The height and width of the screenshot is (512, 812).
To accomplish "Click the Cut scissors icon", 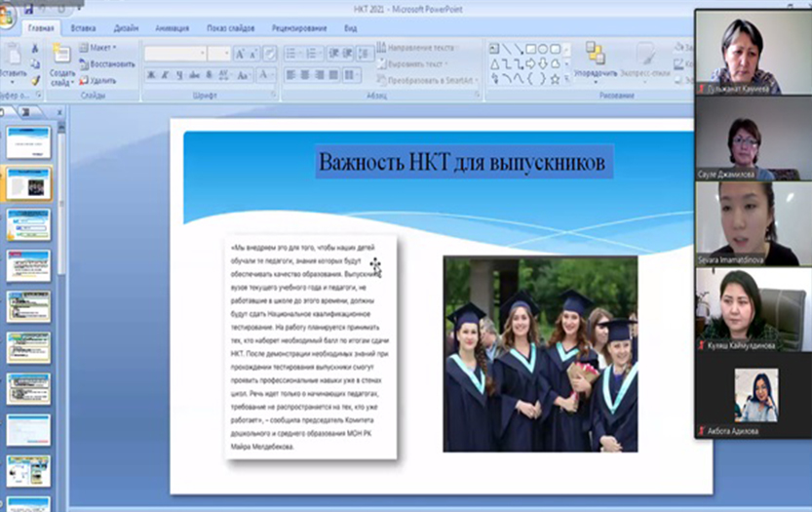I will tap(35, 48).
